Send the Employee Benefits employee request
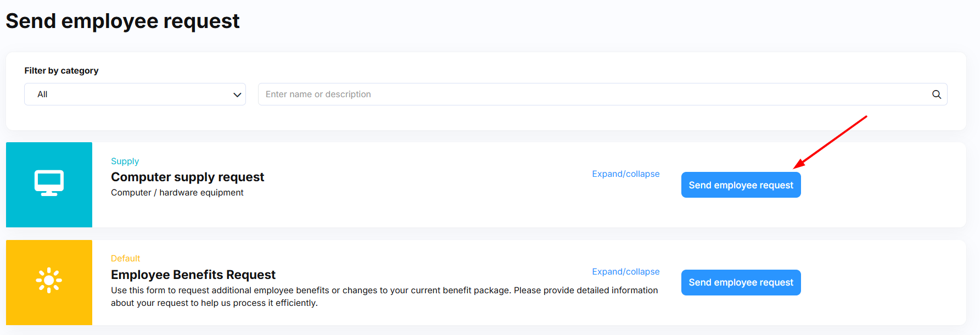Image resolution: width=980 pixels, height=335 pixels. click(x=741, y=282)
